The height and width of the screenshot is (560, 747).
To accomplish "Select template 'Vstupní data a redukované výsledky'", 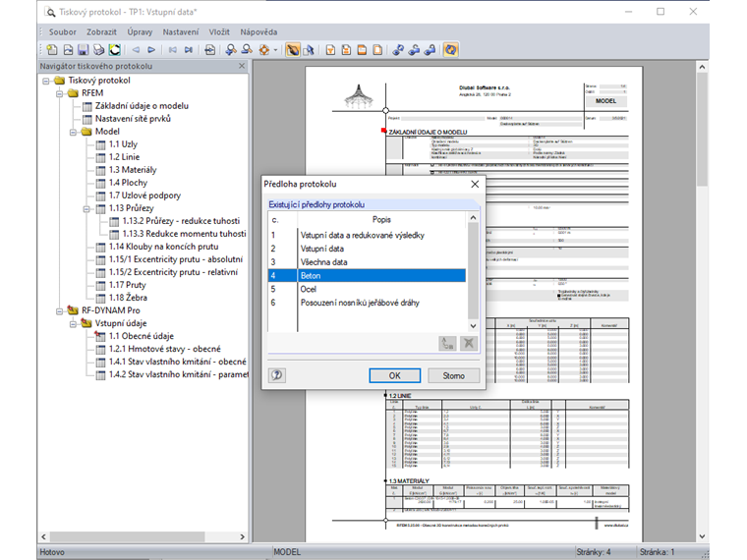I will pos(367,235).
